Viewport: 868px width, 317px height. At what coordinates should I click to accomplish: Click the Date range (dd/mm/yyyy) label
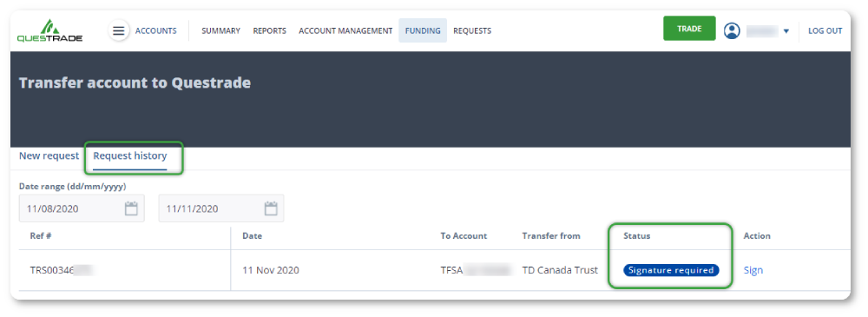click(x=73, y=186)
